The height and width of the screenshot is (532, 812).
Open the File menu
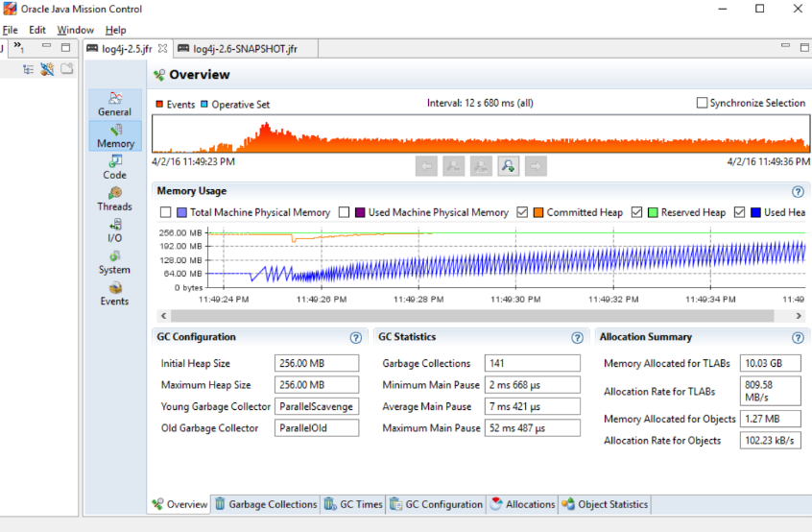(x=11, y=30)
